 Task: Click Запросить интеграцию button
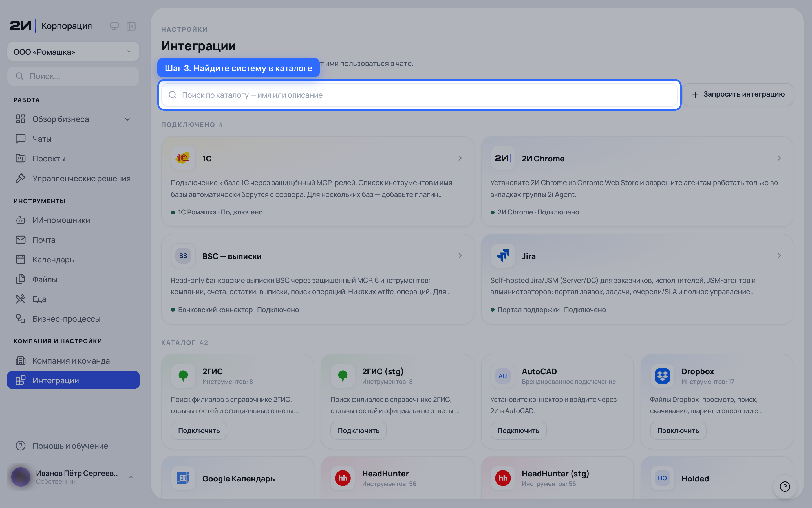(738, 95)
